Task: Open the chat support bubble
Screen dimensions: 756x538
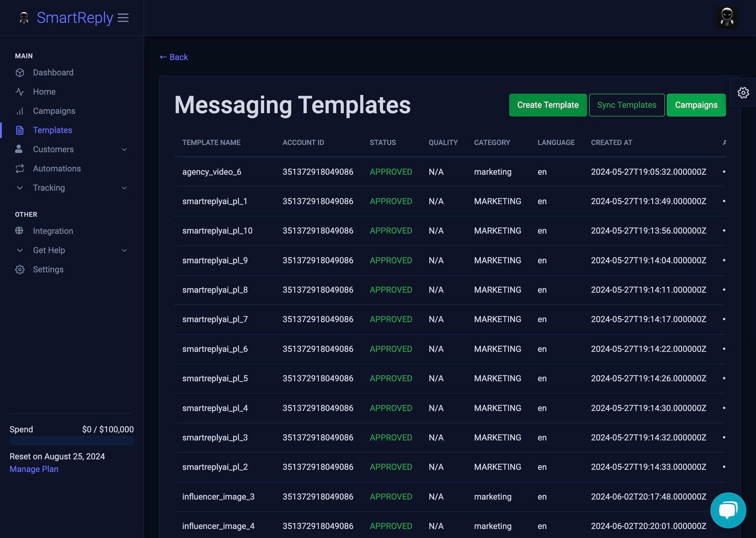Action: click(728, 510)
